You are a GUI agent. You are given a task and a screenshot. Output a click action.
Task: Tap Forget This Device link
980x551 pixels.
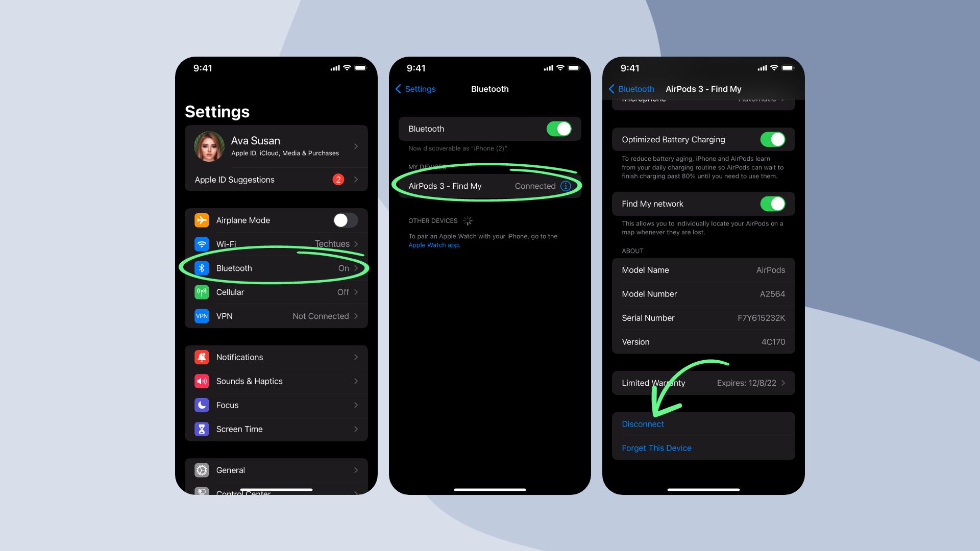[x=656, y=447]
